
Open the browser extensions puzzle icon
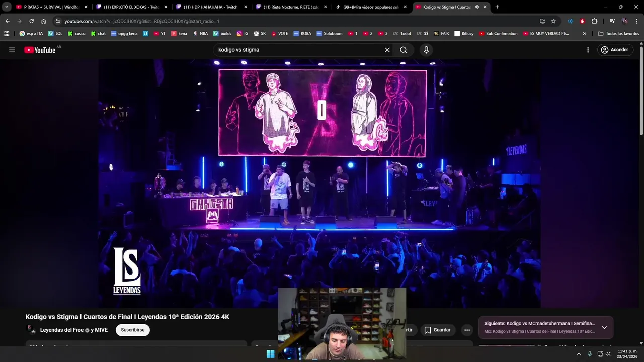595,21
